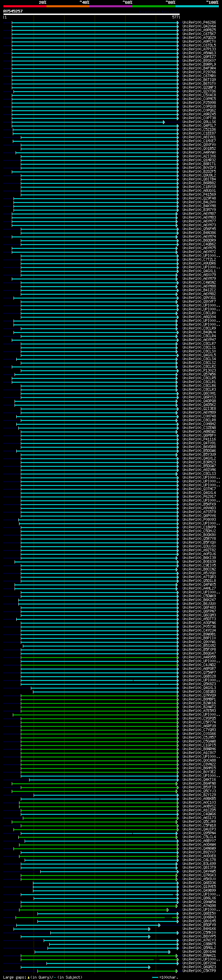Open hit UniRef100_Q42064
The image size is (222, 980).
point(199,26)
